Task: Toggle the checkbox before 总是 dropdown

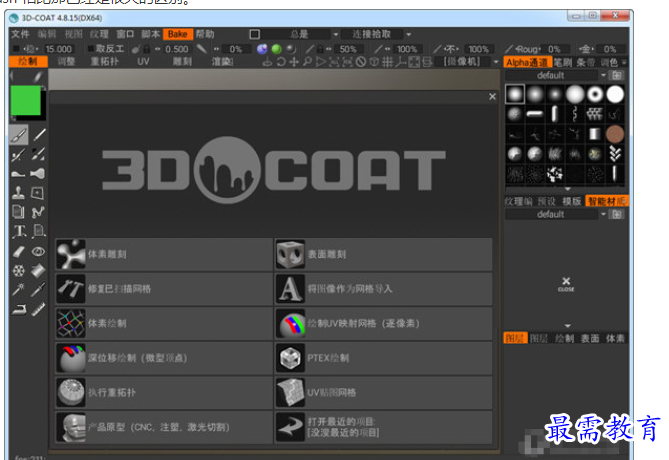Action: click(255, 34)
